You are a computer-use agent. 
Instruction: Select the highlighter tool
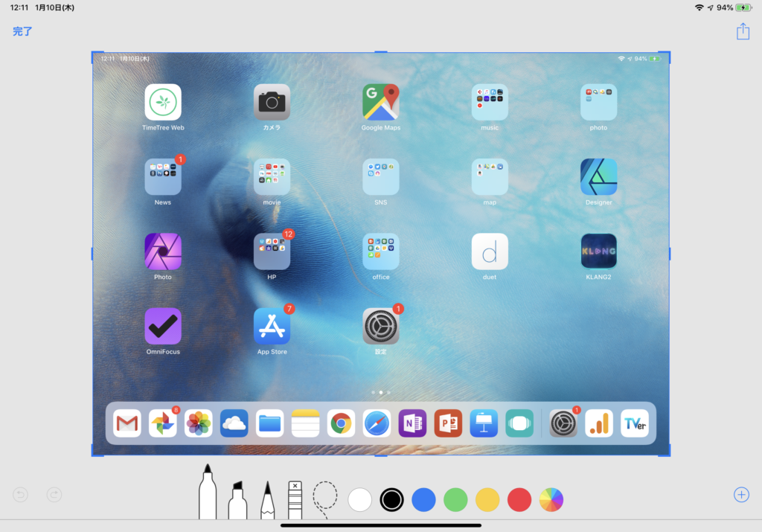point(237,500)
